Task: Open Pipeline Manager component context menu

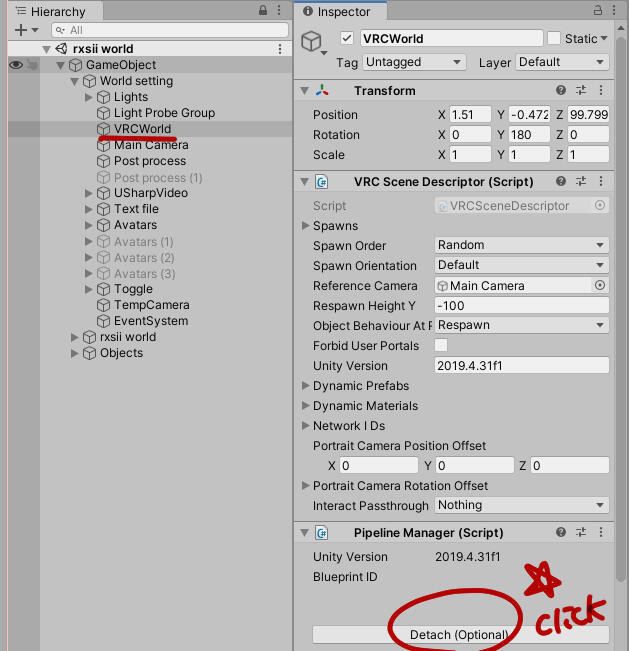Action: [600, 533]
